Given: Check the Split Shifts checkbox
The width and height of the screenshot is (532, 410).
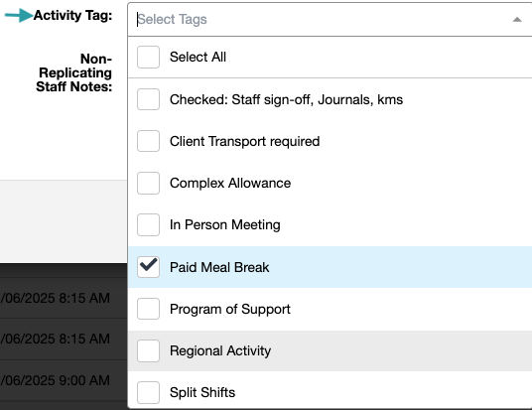Looking at the screenshot, I should (x=148, y=392).
